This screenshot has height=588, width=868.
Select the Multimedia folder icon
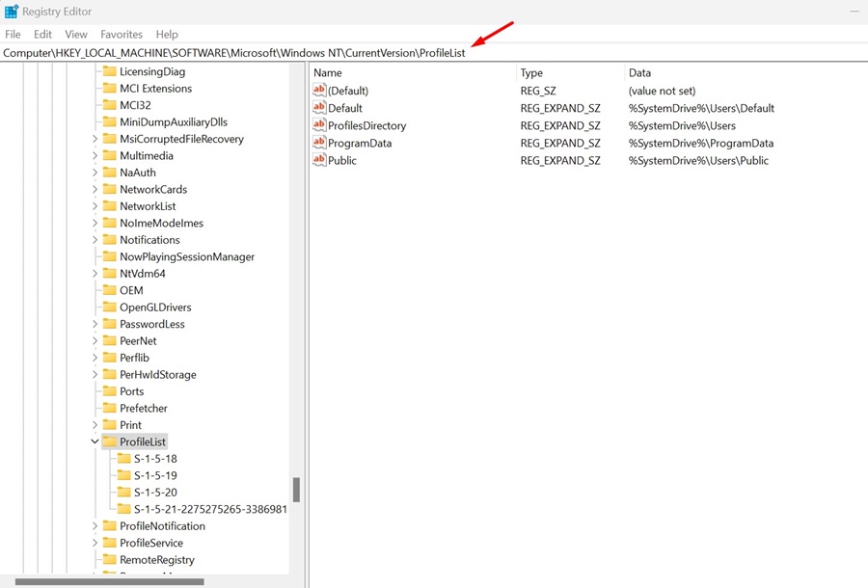[110, 155]
